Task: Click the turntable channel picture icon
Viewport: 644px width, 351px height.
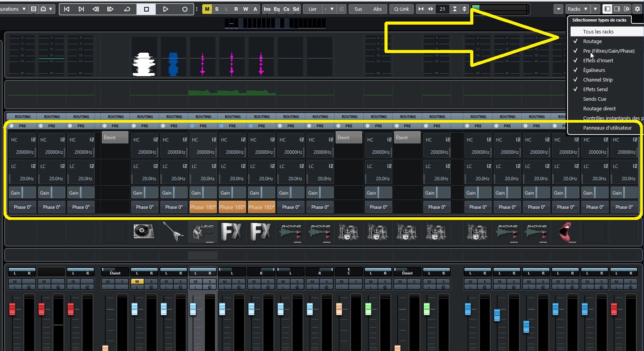Action: [144, 232]
